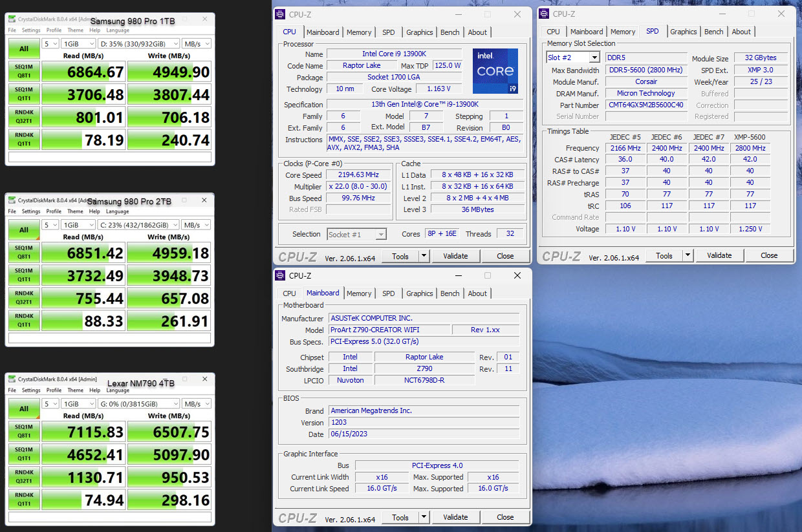Click the 6507.75 write result in G: window
Image resolution: width=802 pixels, height=532 pixels.
coord(169,432)
